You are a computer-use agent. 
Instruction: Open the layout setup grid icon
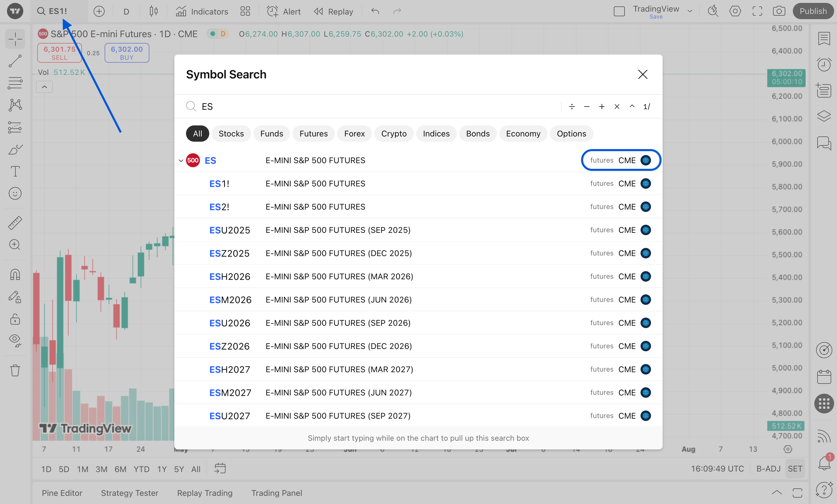(245, 12)
